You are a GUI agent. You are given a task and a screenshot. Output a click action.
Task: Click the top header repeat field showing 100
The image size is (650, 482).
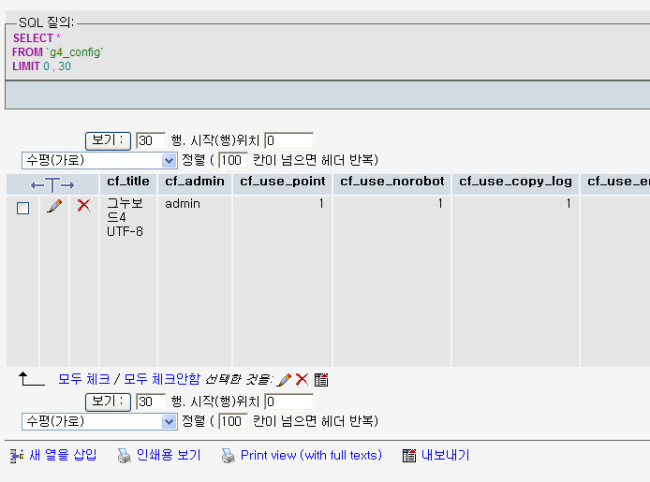click(x=233, y=160)
